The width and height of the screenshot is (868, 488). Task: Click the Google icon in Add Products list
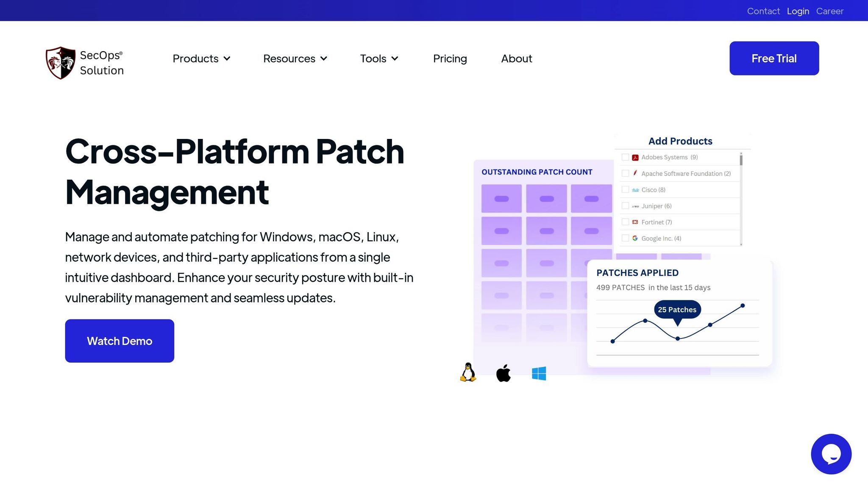(635, 238)
